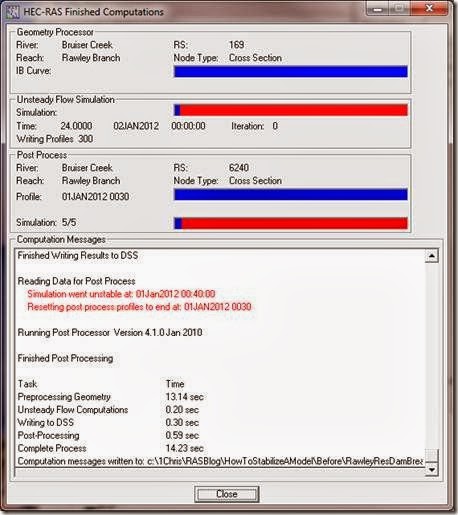Select 'Simulation went unstable at' message line
Image resolution: width=458 pixels, height=515 pixels.
121,294
